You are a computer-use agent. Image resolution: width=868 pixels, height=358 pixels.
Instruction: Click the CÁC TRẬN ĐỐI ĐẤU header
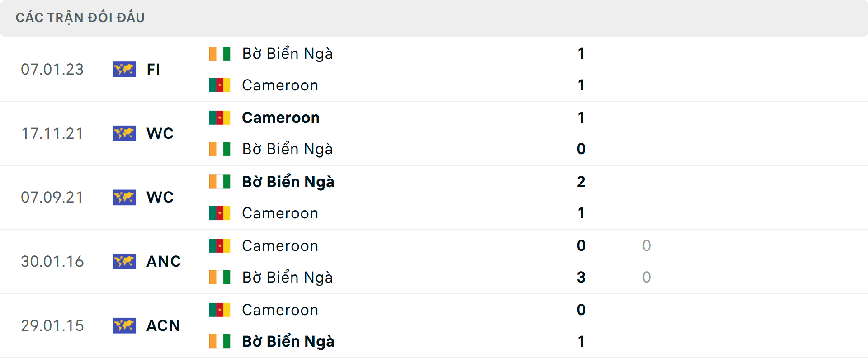click(x=80, y=18)
